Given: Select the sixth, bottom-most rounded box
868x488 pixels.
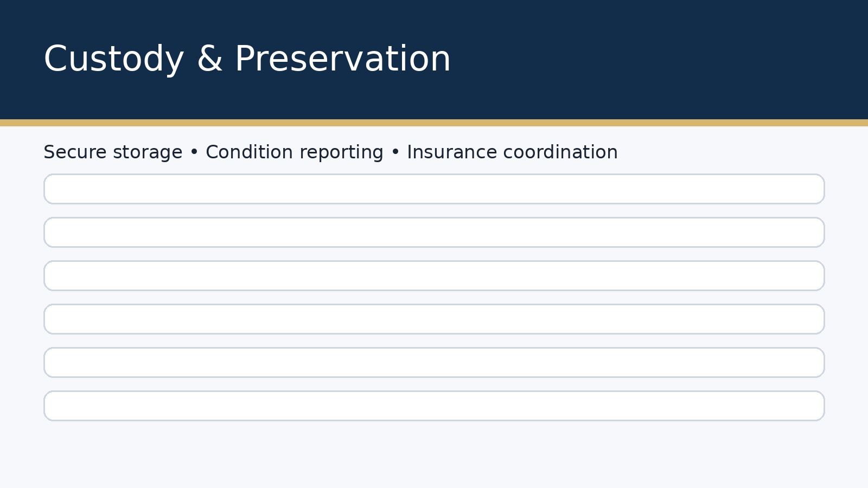Looking at the screenshot, I should [434, 406].
